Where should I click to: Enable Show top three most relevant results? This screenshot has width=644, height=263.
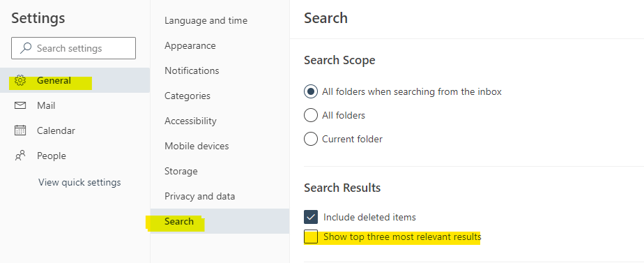(x=311, y=236)
